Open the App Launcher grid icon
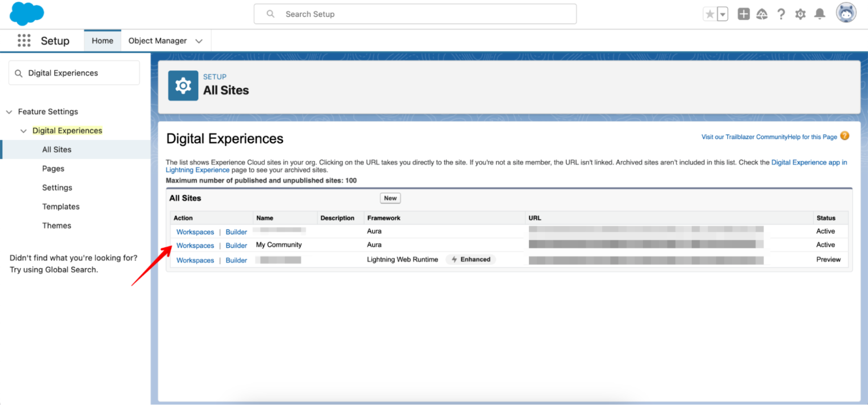The width and height of the screenshot is (868, 405). [x=24, y=41]
